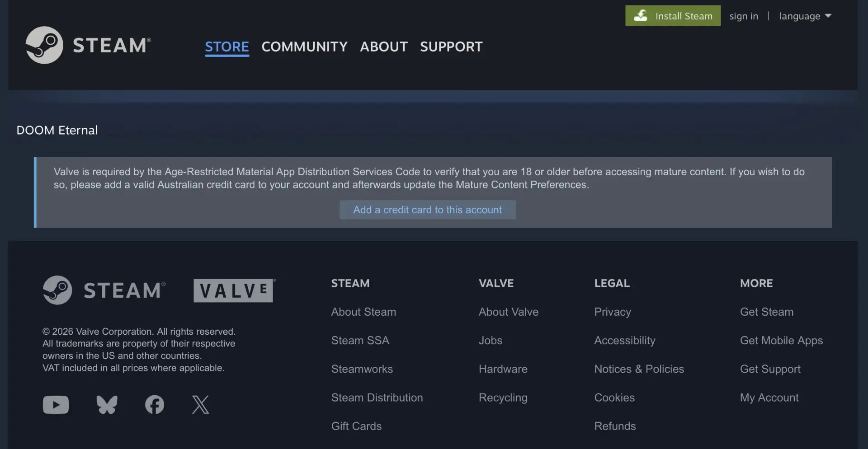Screen dimensions: 868x449
Task: Open the YouTube social icon
Action: tap(56, 405)
